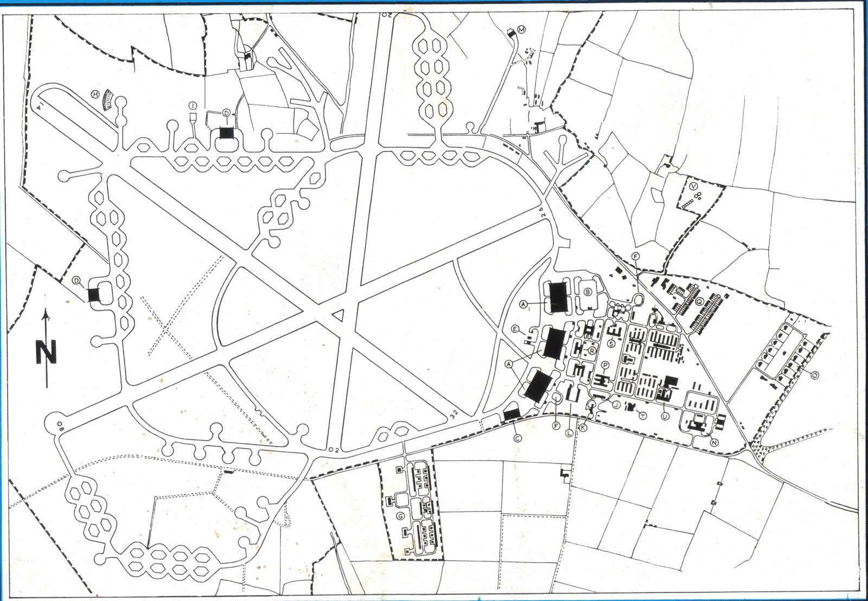Click the circled H marker by the fan-shaped structure

click(95, 94)
